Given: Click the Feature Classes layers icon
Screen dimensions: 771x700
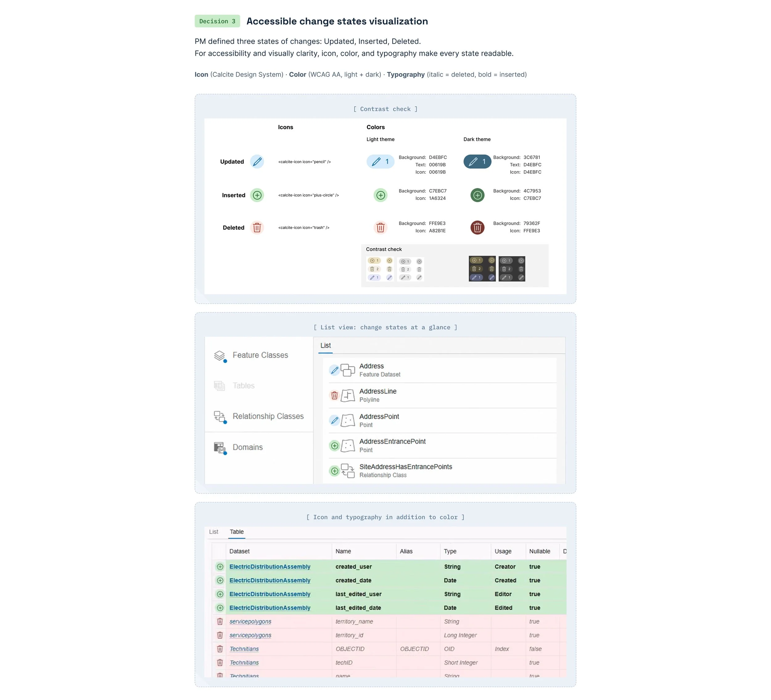Looking at the screenshot, I should 220,356.
